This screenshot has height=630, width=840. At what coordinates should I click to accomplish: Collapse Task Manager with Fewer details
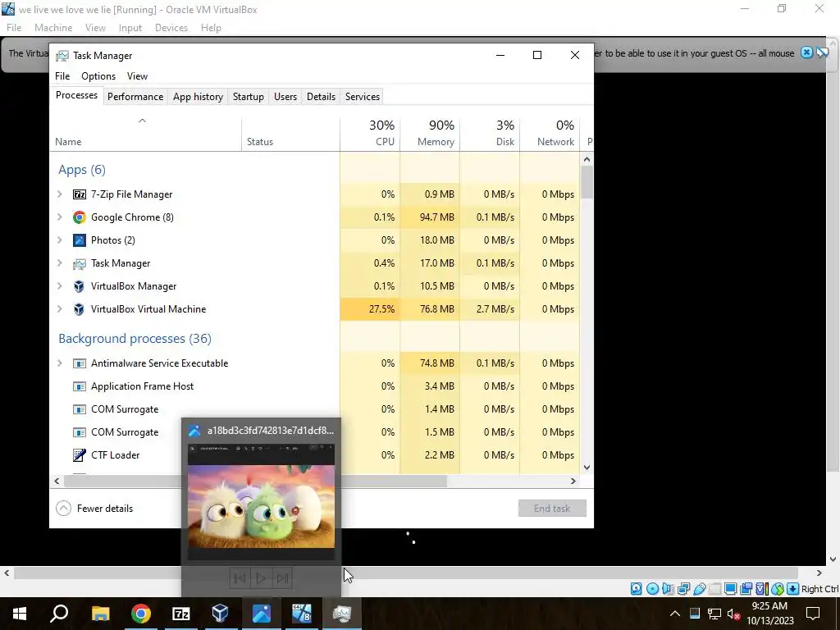tap(94, 509)
